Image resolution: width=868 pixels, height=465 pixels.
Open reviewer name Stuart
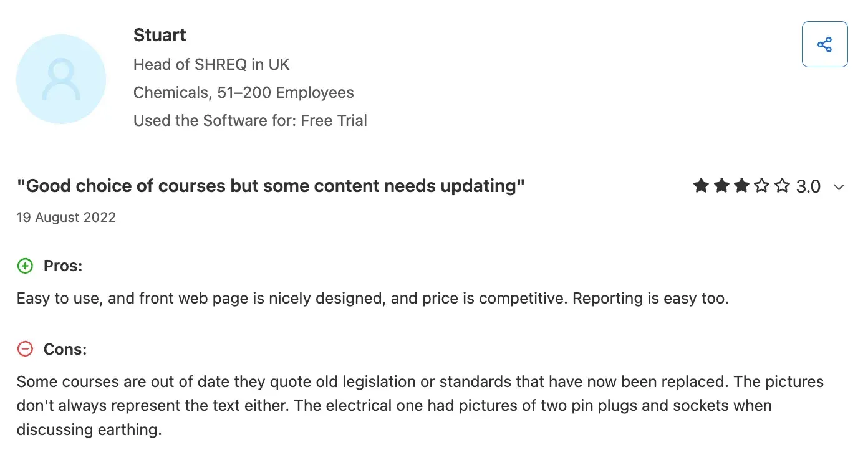click(x=160, y=35)
